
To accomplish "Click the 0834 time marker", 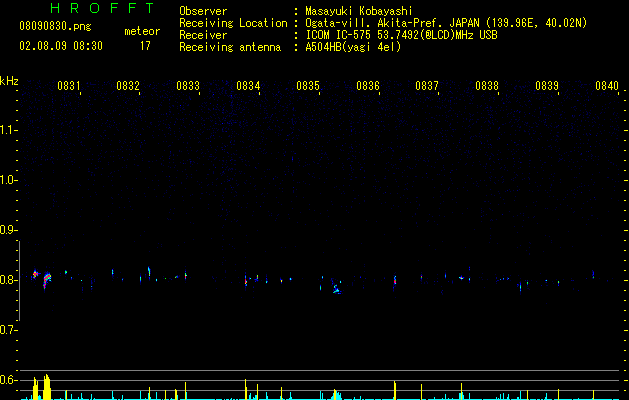I will coord(248,85).
